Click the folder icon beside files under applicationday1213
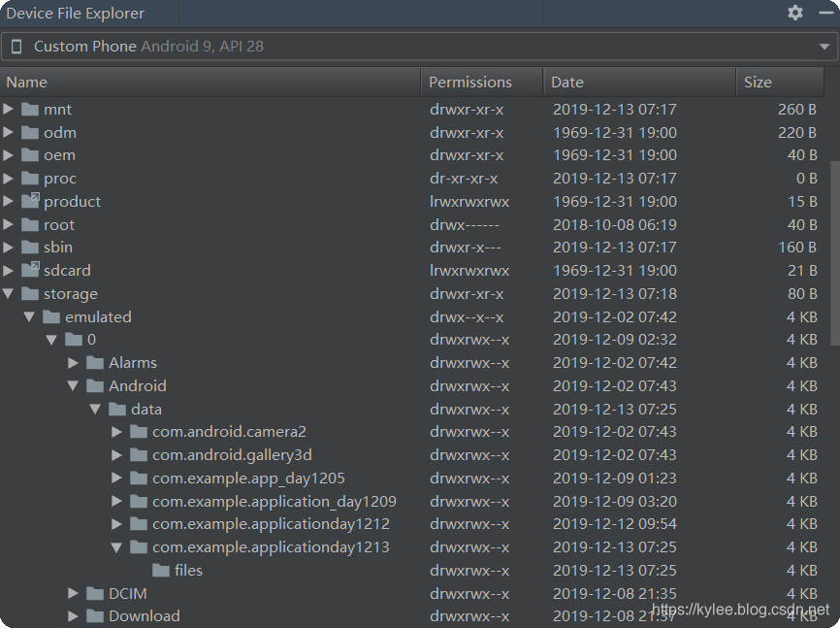This screenshot has height=628, width=840. tap(159, 570)
